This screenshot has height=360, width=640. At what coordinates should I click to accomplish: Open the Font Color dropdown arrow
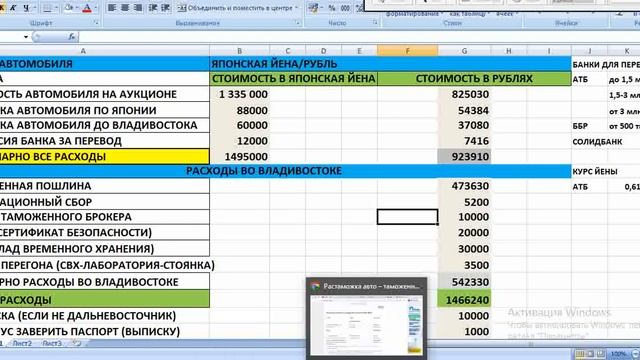[x=96, y=8]
